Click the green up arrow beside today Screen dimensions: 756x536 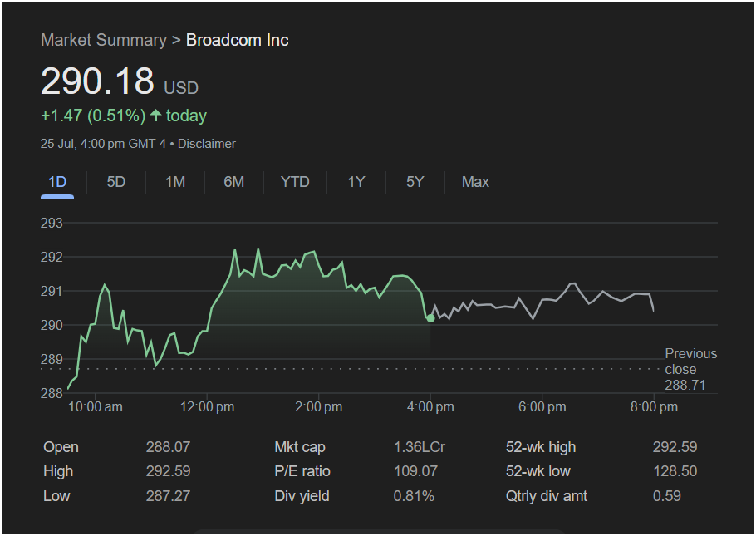pos(155,116)
